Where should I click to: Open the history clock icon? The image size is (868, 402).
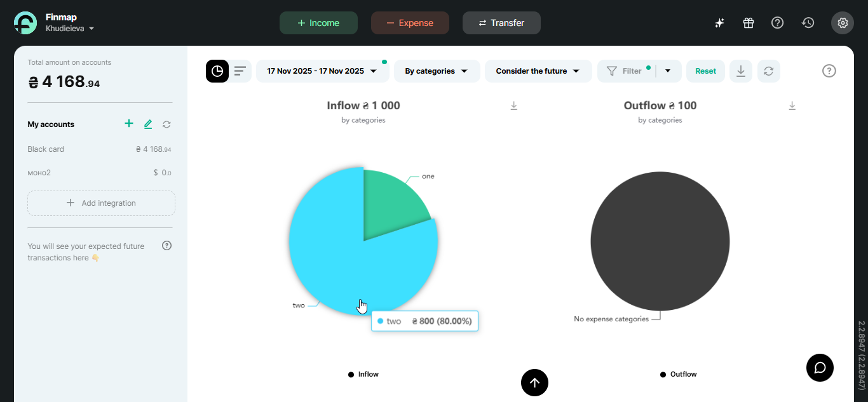(x=808, y=23)
